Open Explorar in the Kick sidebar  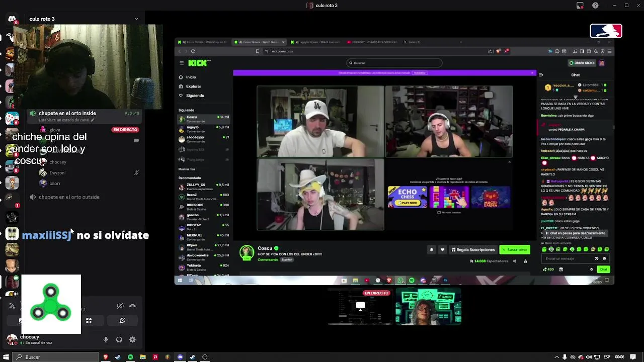pos(193,86)
